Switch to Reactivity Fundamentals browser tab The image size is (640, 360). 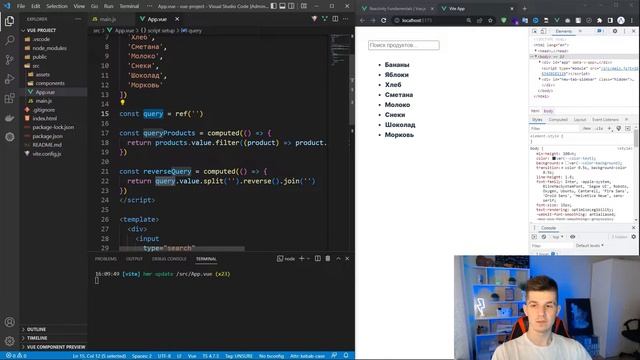(398, 8)
